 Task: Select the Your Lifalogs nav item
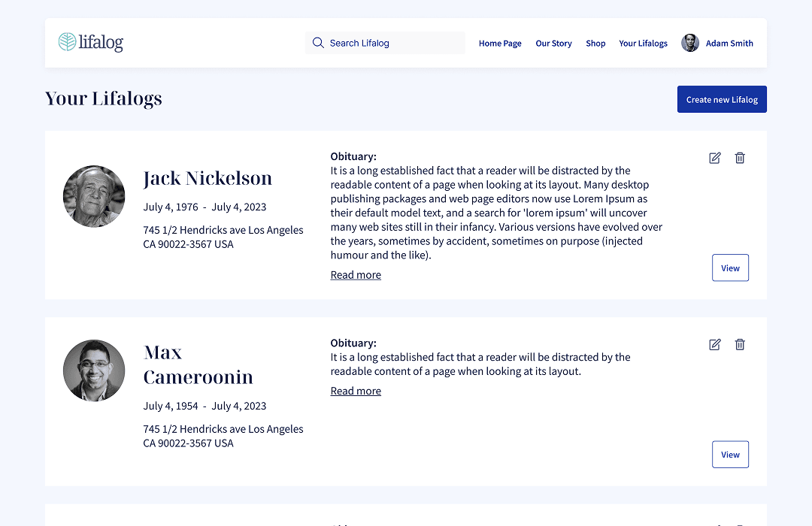(x=643, y=43)
